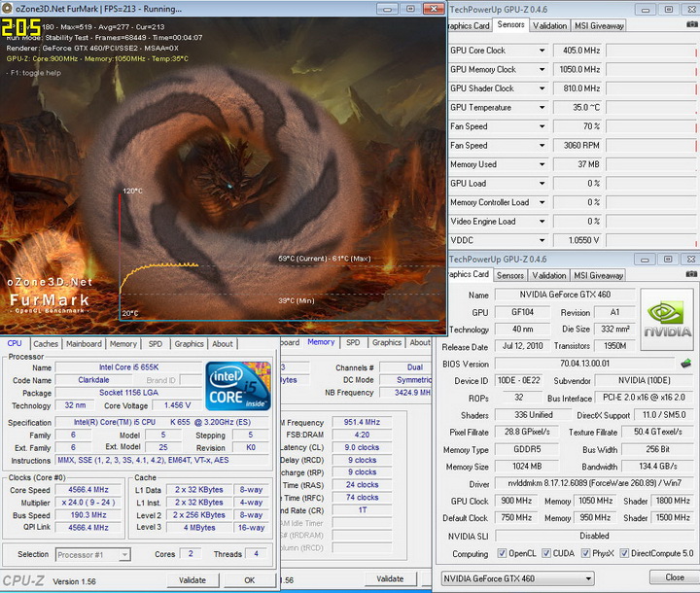Switch to the CPU tab in CPU-Z
The width and height of the screenshot is (700, 593).
tap(15, 343)
